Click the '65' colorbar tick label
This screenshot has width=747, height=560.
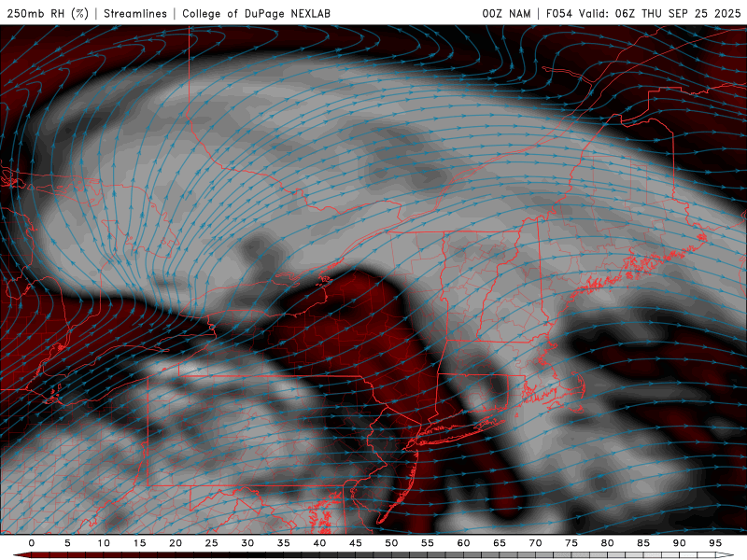click(x=500, y=543)
